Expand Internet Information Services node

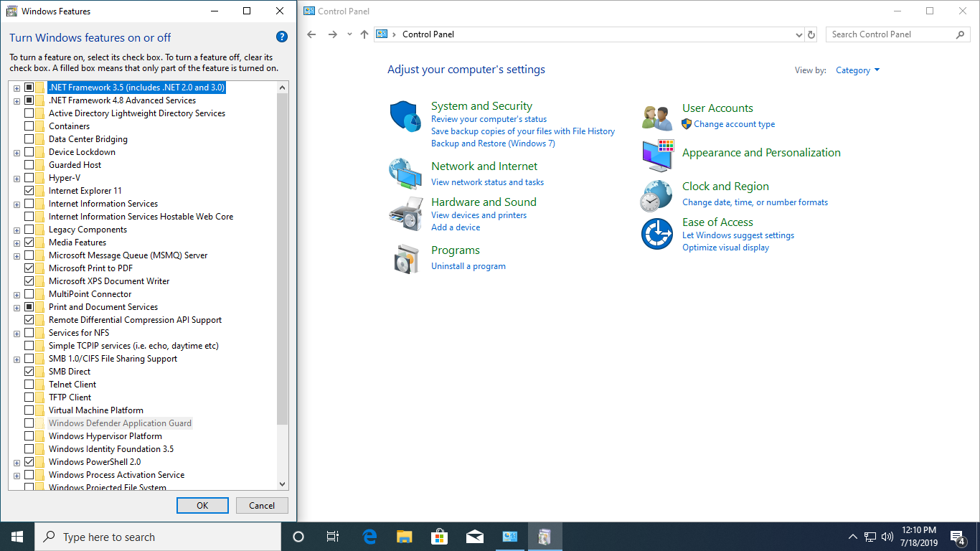click(x=17, y=204)
